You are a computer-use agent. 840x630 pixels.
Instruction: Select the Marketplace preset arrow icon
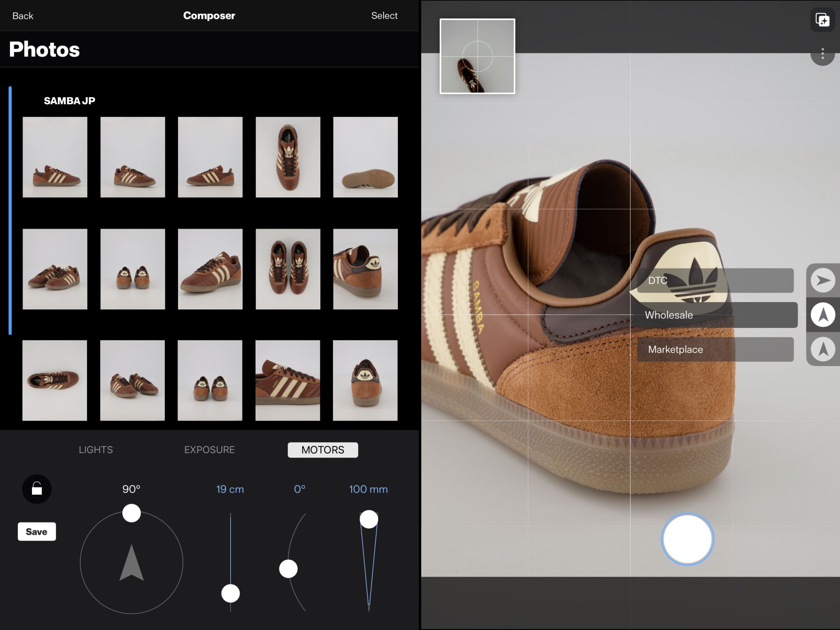click(x=822, y=349)
